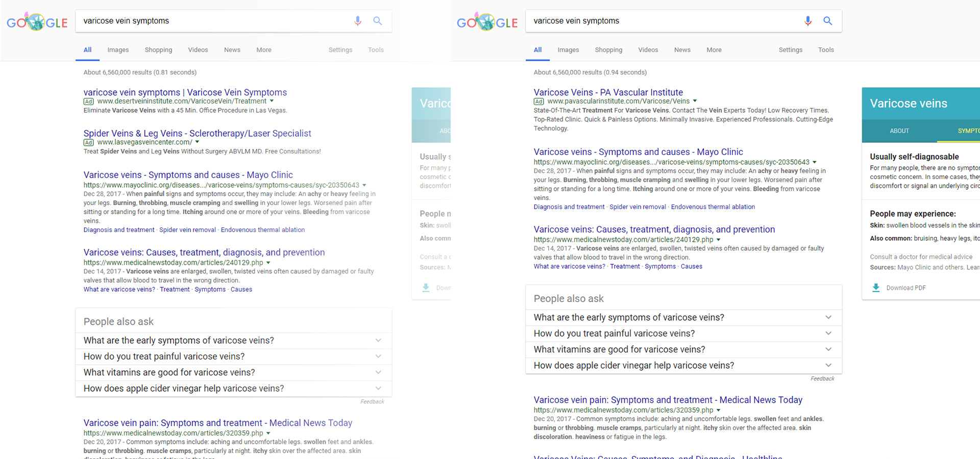Viewport: 980px width, 459px height.
Task: Click the Ad badge beside pavascularinstitute.com
Action: pyautogui.click(x=539, y=101)
